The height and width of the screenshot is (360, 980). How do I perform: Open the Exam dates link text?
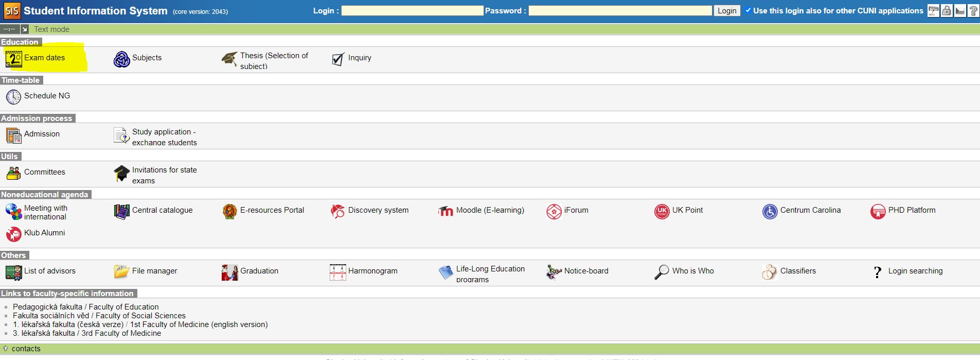45,58
